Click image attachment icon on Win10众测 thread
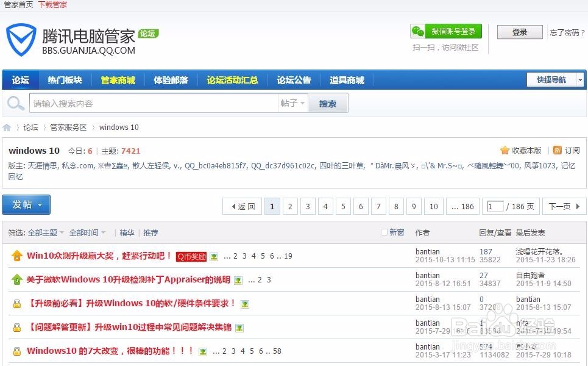Screen dimensions: 588x366 (214, 257)
